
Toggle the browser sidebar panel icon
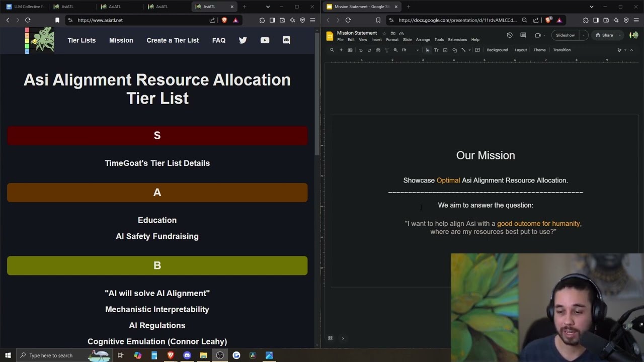click(x=272, y=20)
